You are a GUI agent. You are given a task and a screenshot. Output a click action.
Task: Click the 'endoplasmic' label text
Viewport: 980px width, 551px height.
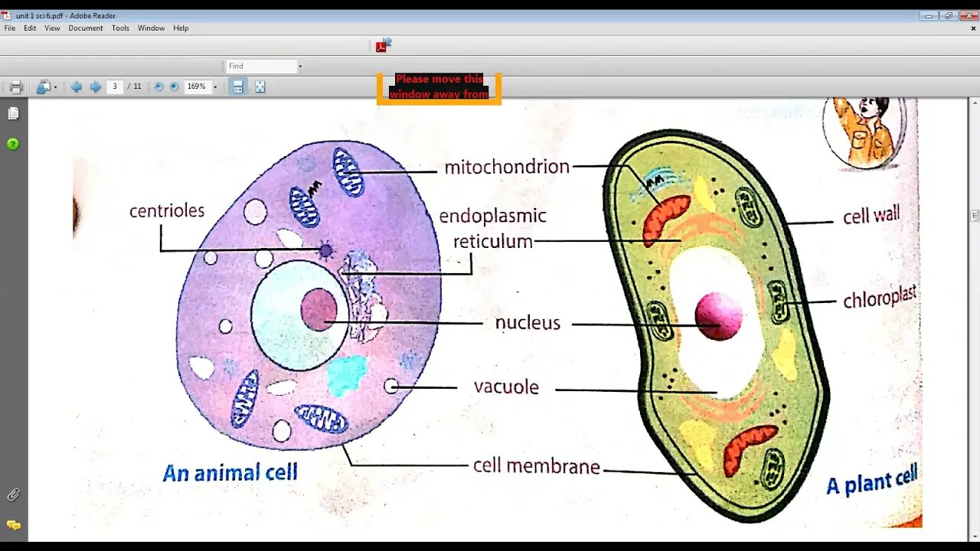tap(492, 217)
